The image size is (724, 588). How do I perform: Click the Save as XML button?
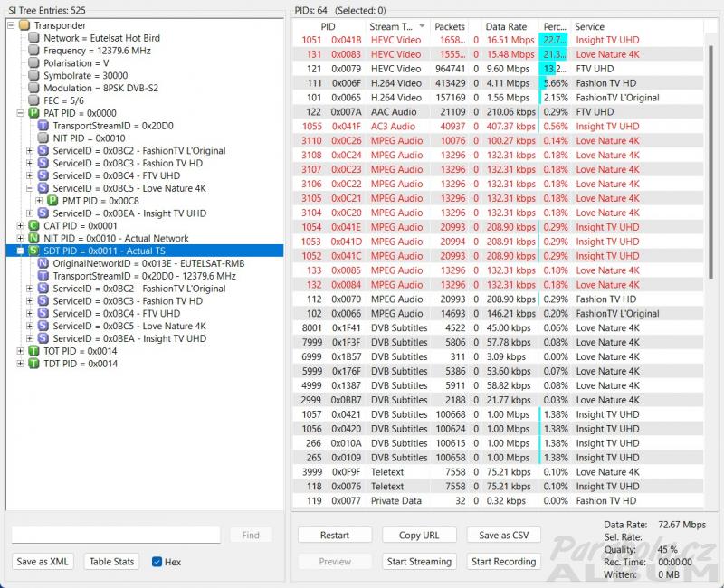point(43,561)
